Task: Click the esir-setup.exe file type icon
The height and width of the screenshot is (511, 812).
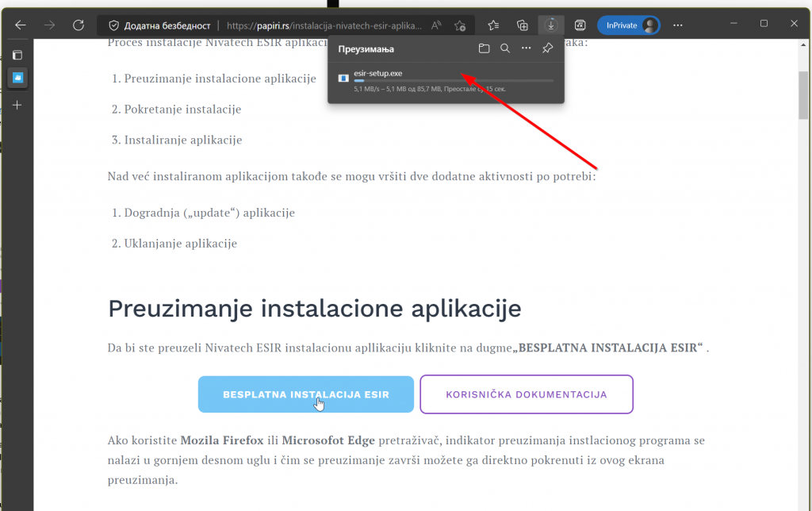Action: tap(343, 79)
